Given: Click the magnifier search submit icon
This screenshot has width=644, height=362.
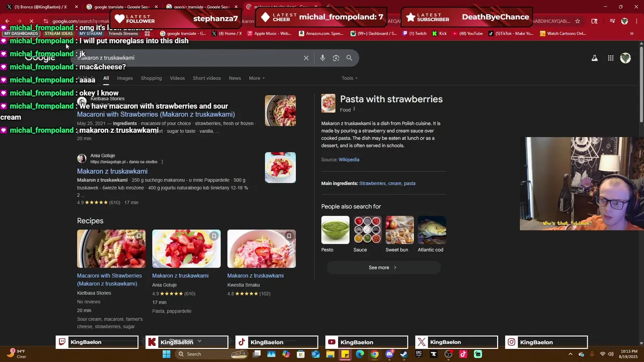Looking at the screenshot, I should (349, 58).
